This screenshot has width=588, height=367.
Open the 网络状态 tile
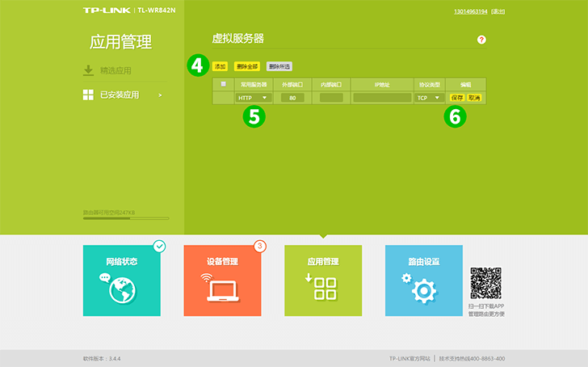point(122,281)
